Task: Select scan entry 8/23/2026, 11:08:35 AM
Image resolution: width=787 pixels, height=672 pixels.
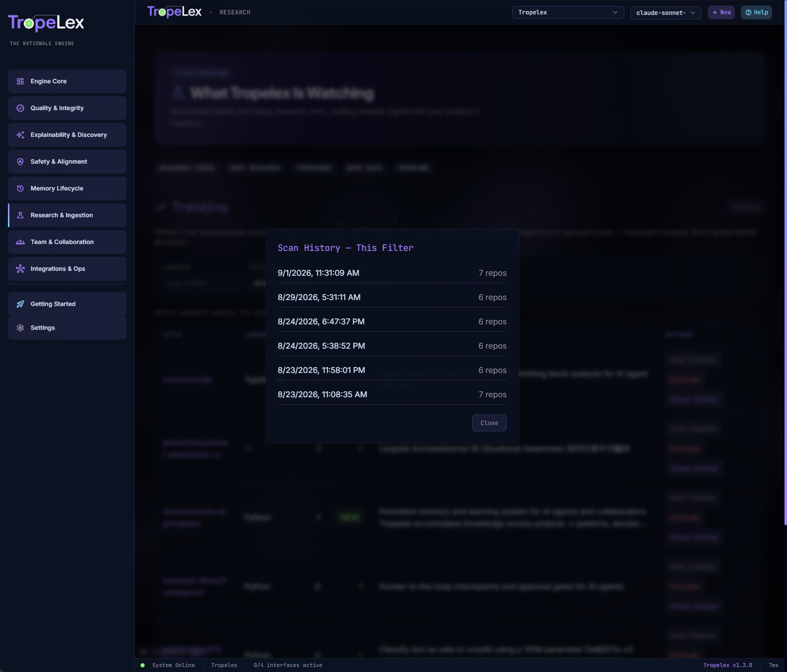Action: (392, 395)
